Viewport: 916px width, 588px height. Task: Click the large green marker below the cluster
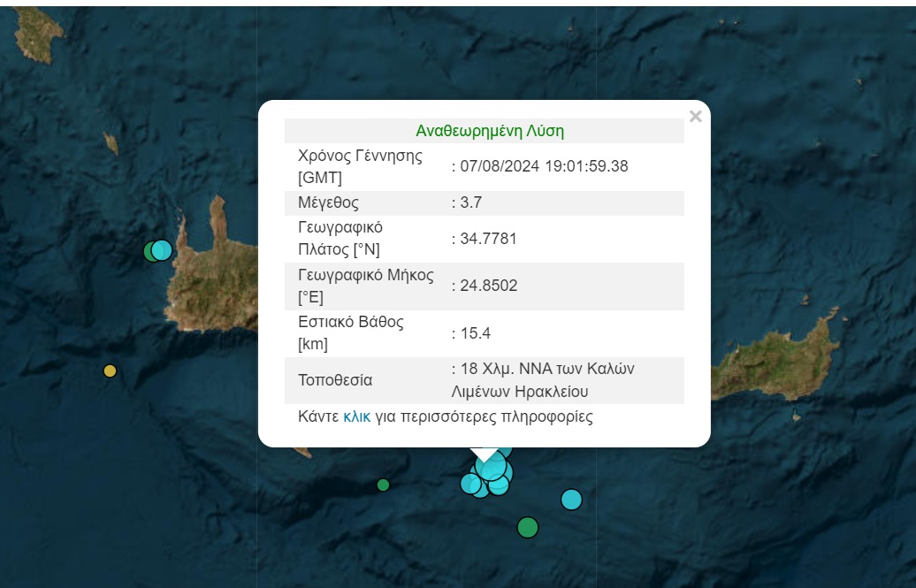pos(527,528)
